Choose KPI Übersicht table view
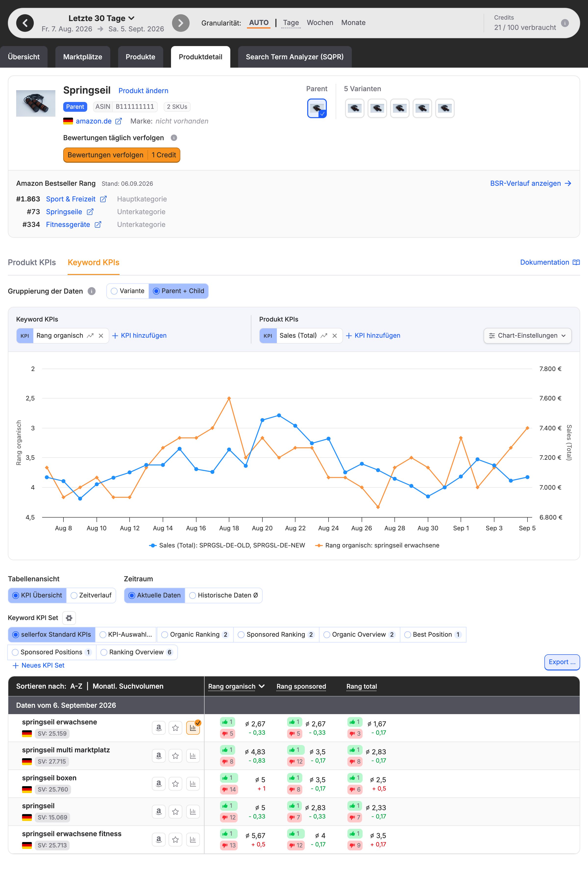 [x=37, y=595]
